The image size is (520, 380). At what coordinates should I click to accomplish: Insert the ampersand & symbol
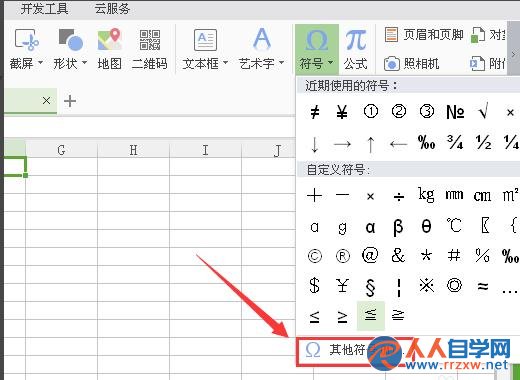399,255
